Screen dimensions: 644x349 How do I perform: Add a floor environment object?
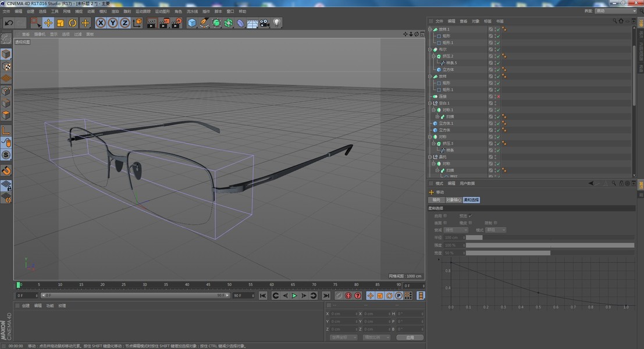tap(252, 23)
